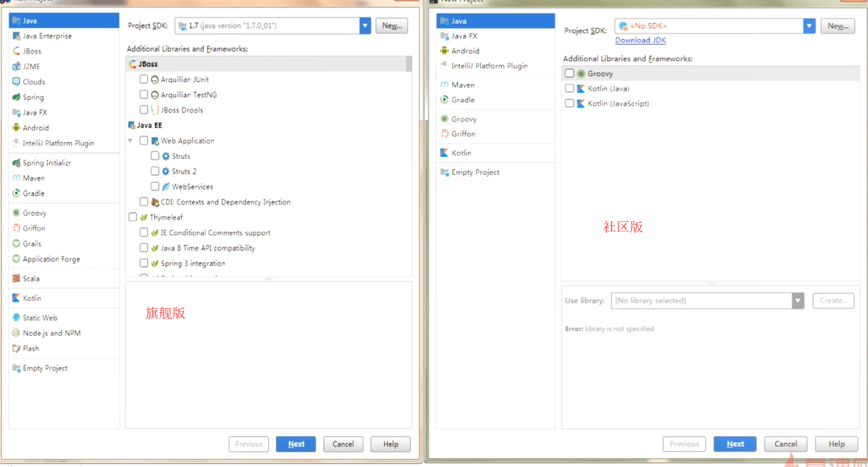This screenshot has width=868, height=467.
Task: Select Java FX in the ultimate edition list
Action: (34, 112)
